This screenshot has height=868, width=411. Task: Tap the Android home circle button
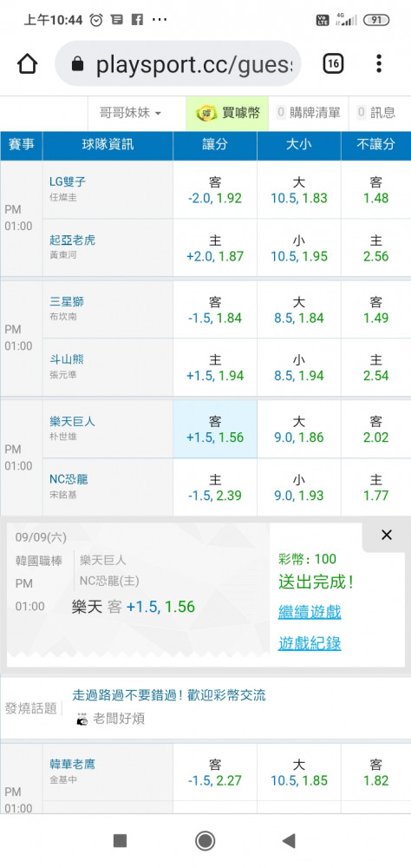[205, 841]
